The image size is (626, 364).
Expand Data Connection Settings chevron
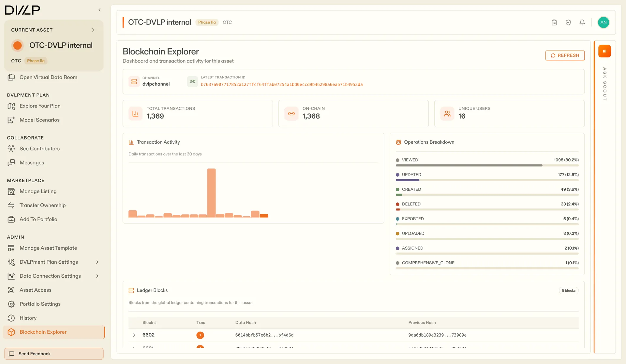[97, 276]
